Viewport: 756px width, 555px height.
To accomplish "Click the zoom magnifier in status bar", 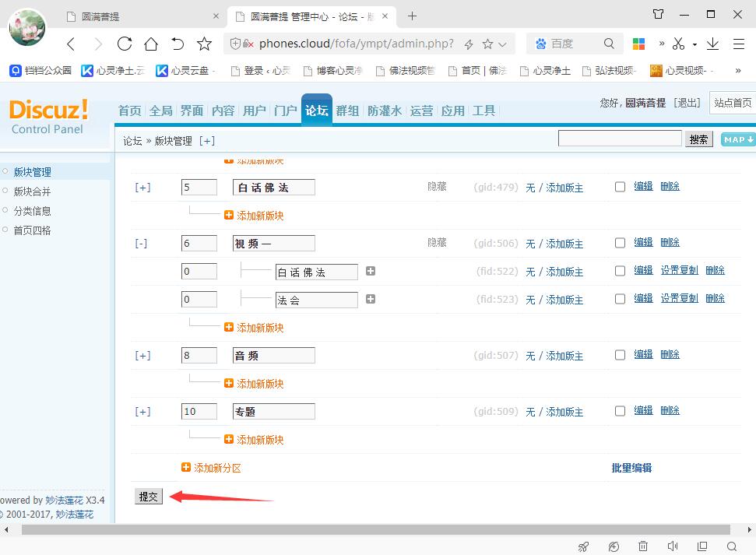I will click(x=732, y=546).
